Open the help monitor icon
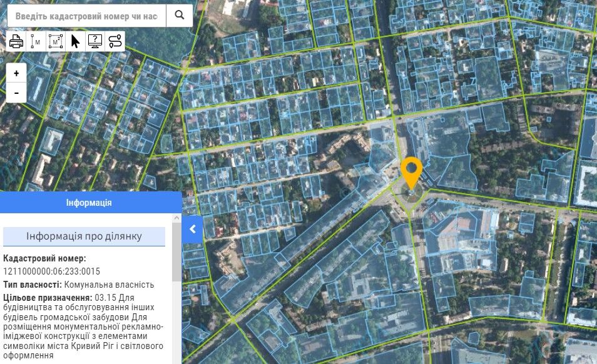 pos(95,41)
